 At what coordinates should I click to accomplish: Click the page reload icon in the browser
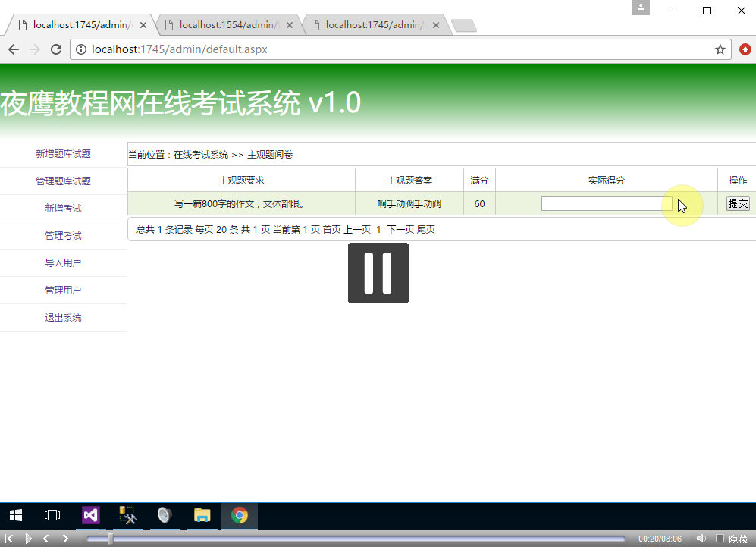(x=55, y=49)
